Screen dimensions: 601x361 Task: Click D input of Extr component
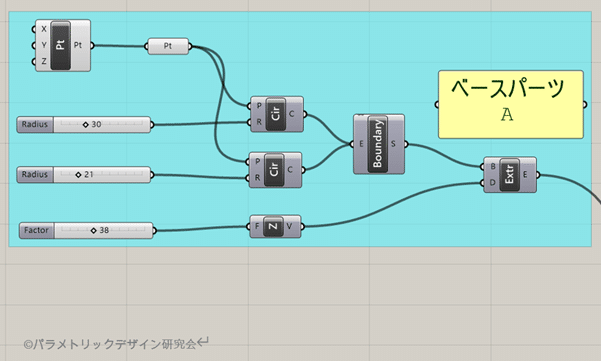tap(493, 182)
